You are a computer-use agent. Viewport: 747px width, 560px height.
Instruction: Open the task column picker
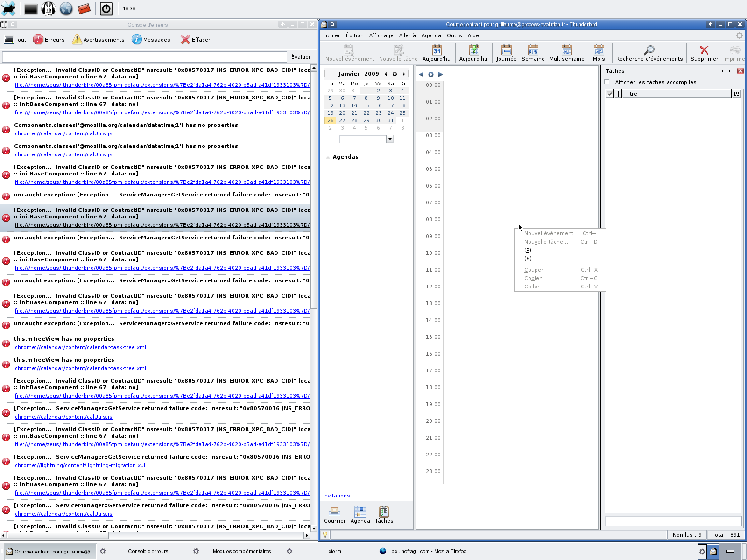pos(736,94)
